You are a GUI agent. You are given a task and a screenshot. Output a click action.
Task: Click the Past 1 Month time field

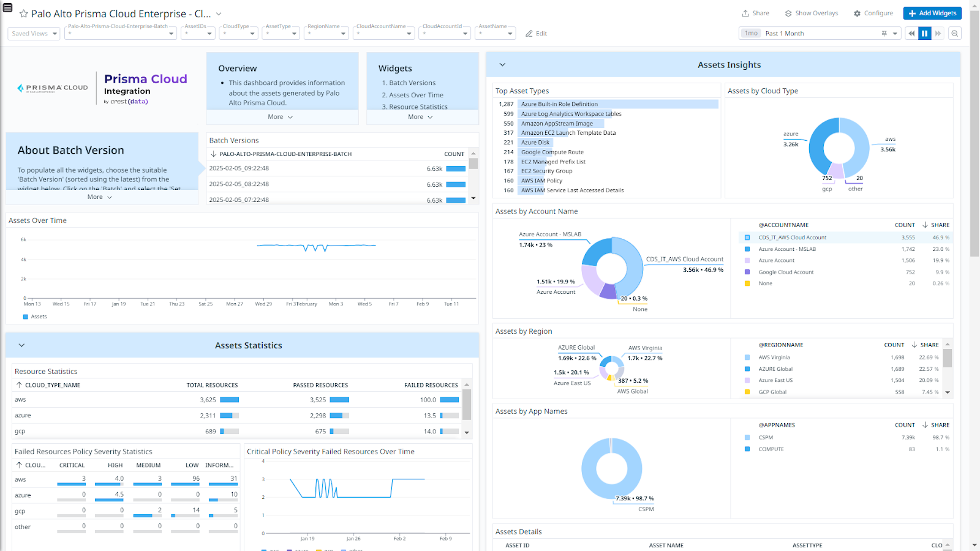point(820,34)
